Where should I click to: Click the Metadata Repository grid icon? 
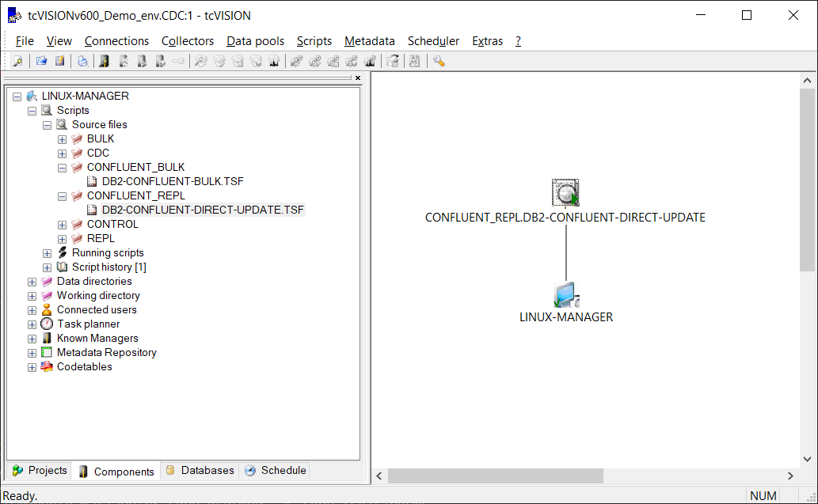coord(47,352)
